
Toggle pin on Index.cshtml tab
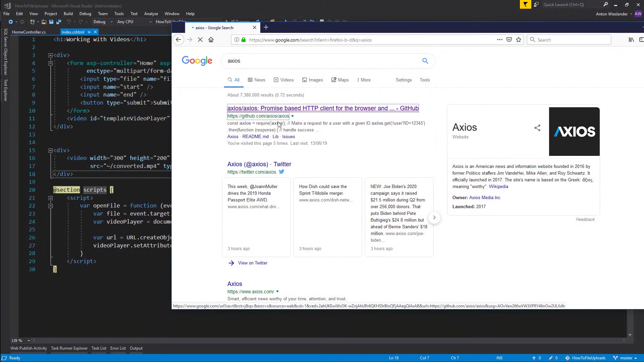pos(89,32)
